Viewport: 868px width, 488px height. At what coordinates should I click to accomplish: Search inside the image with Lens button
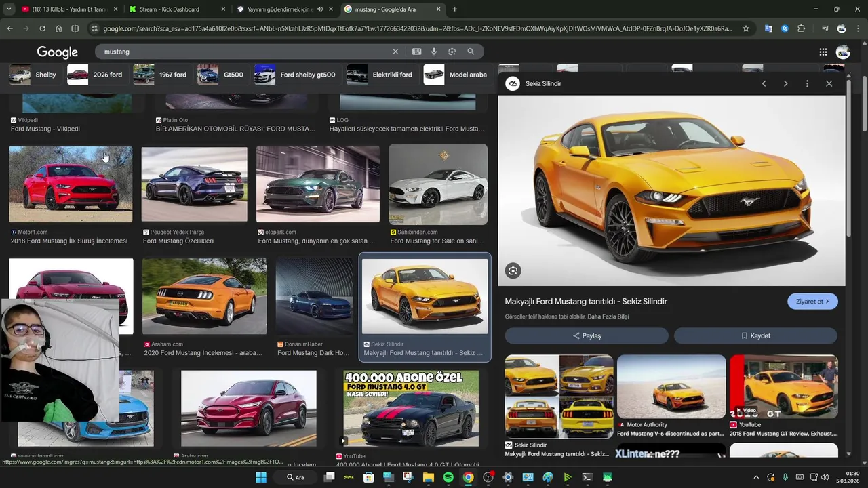tap(513, 271)
